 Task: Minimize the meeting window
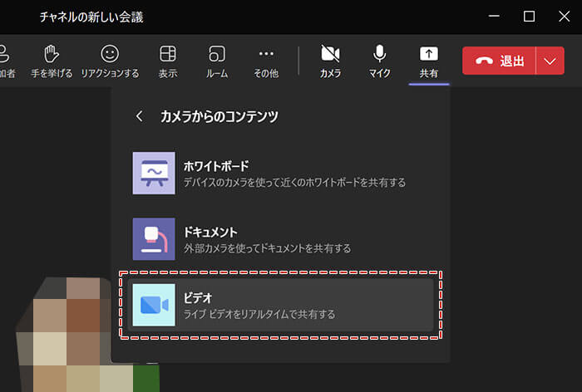click(494, 17)
